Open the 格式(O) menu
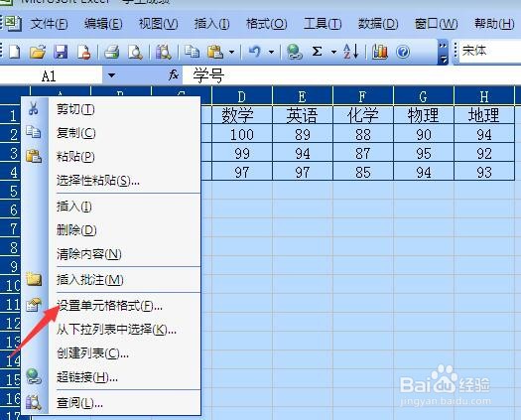The height and width of the screenshot is (420, 521). (x=267, y=24)
